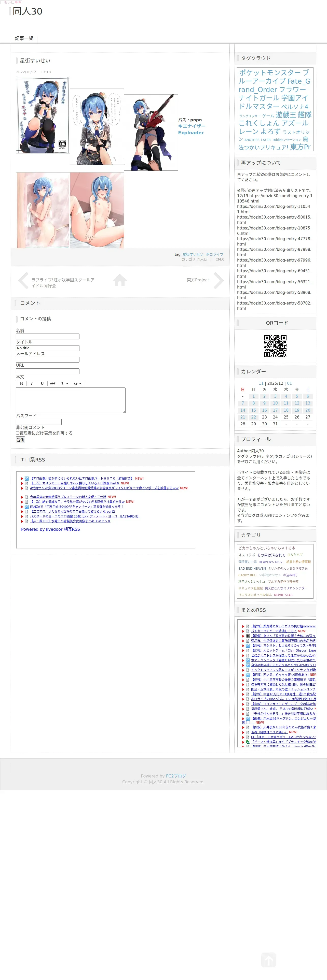The height and width of the screenshot is (980, 327).
Task: Click the back-to-top arrow button
Action: [269, 960]
